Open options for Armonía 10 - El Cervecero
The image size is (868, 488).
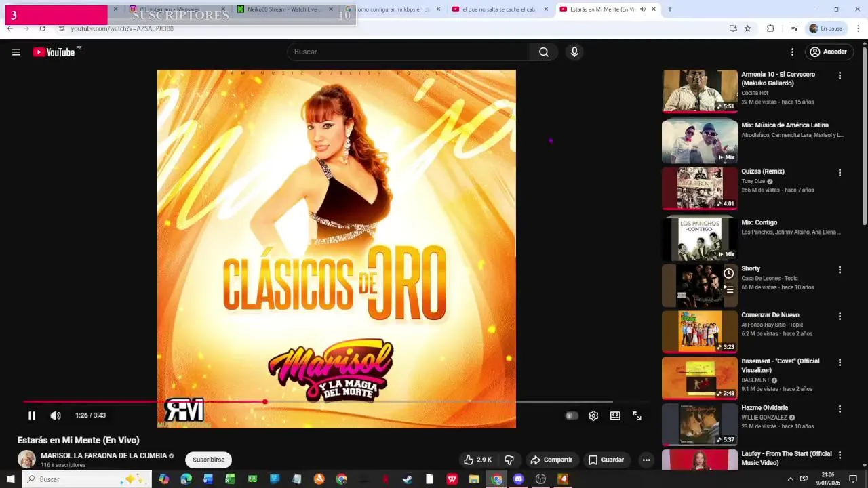coord(840,76)
